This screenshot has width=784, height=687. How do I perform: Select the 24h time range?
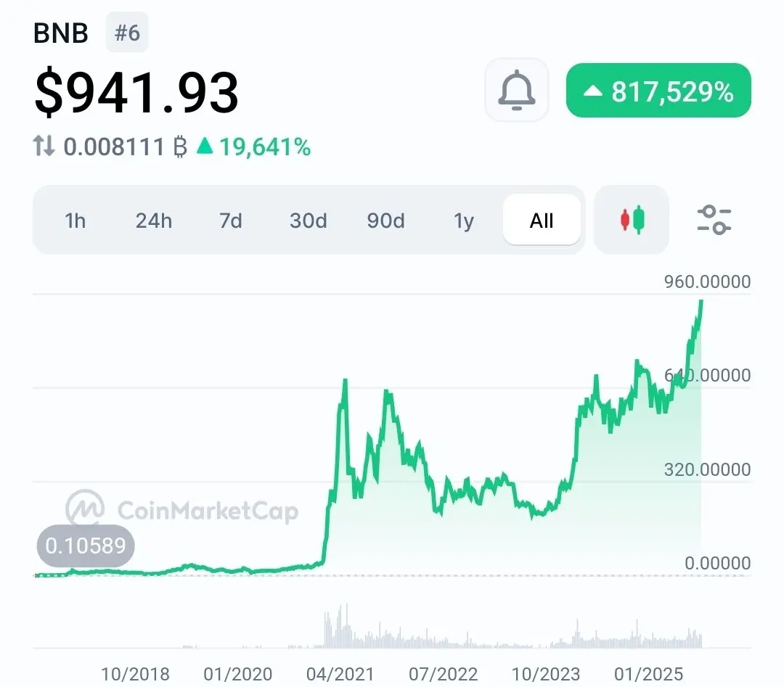153,221
